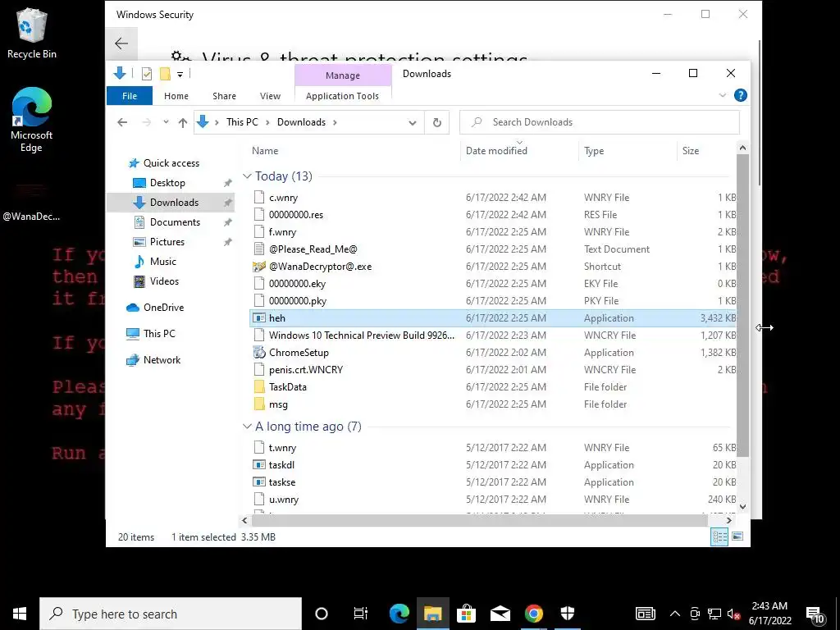Open the Customize Quick Access Toolbar dropdown
840x630 pixels.
(x=180, y=75)
